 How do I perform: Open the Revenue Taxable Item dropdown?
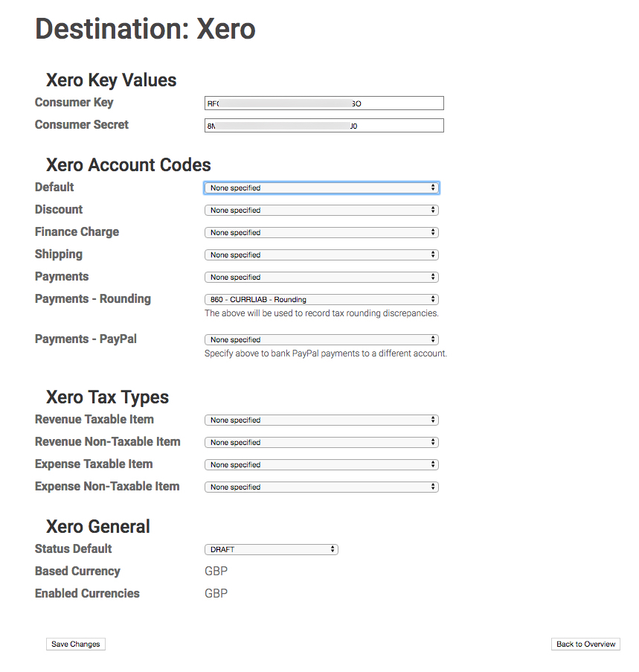321,420
